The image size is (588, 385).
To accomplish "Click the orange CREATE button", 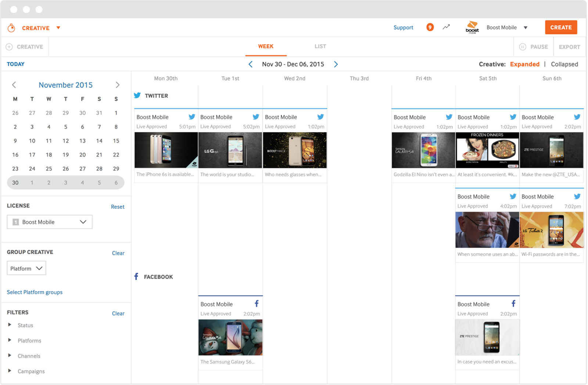I will (561, 28).
